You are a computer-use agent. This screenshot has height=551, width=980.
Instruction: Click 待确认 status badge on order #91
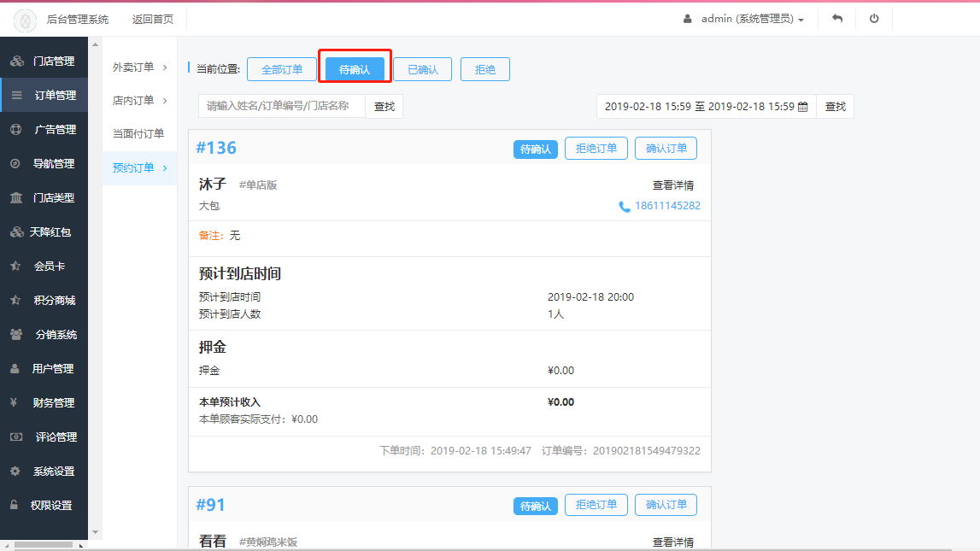point(536,506)
